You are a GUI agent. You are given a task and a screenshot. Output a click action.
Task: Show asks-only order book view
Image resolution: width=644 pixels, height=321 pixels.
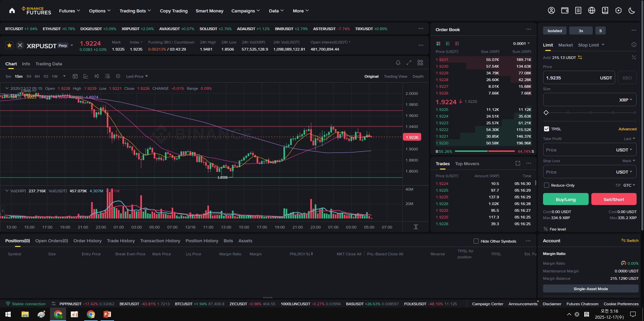click(457, 44)
